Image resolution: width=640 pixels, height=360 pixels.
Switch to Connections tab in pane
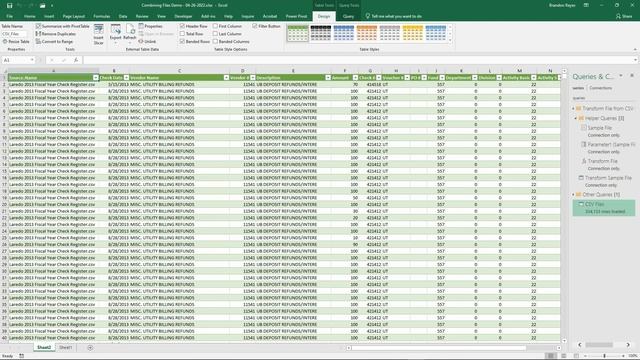(600, 88)
